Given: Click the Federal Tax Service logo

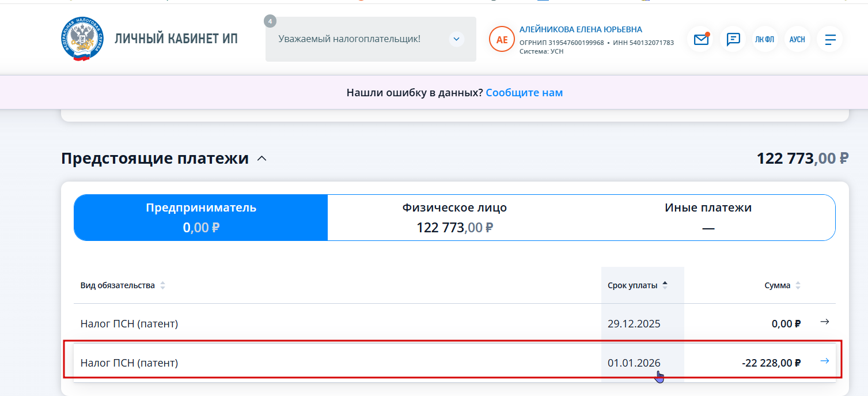Looking at the screenshot, I should [x=81, y=39].
